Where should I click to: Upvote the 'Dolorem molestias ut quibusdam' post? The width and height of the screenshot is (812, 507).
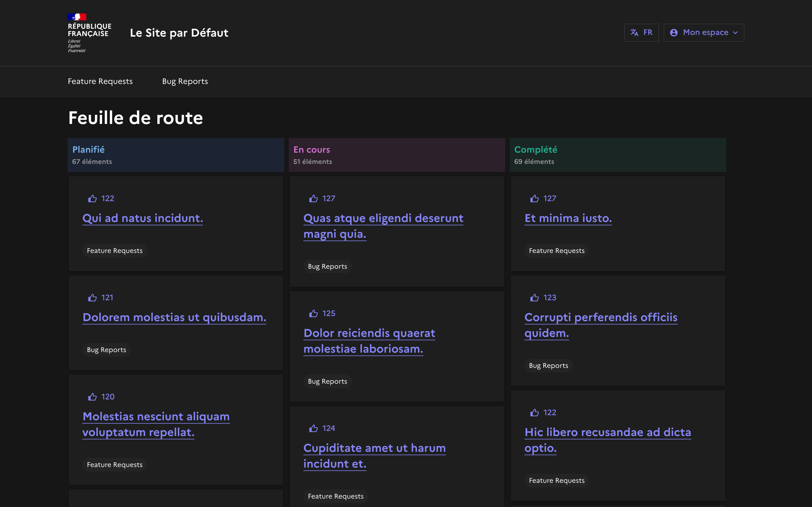92,298
